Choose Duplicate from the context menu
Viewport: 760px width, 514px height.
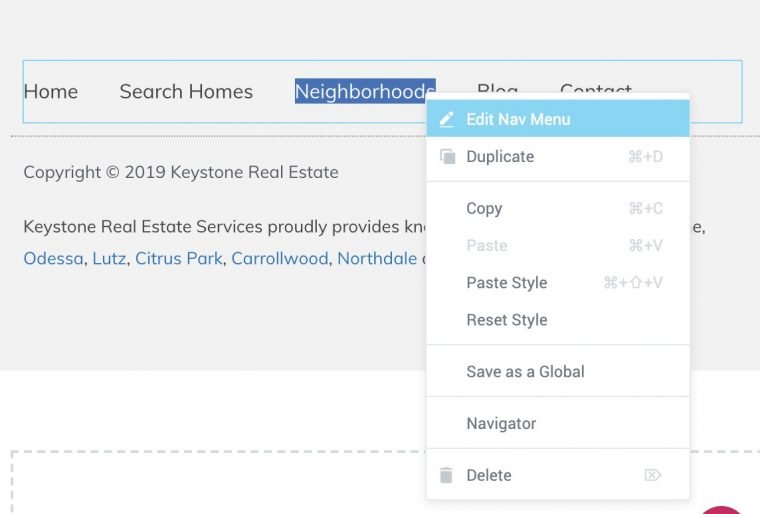coord(558,157)
